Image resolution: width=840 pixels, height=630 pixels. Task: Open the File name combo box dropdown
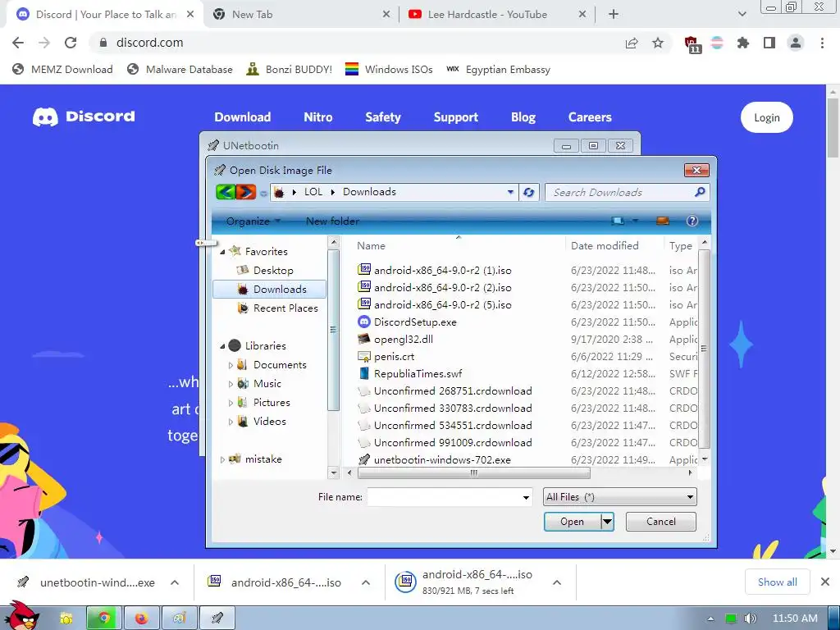pos(526,498)
